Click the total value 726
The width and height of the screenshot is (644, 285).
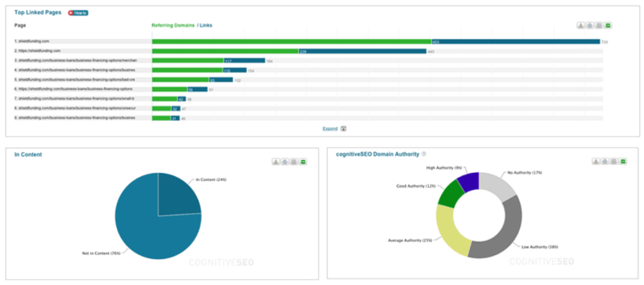[x=604, y=42]
